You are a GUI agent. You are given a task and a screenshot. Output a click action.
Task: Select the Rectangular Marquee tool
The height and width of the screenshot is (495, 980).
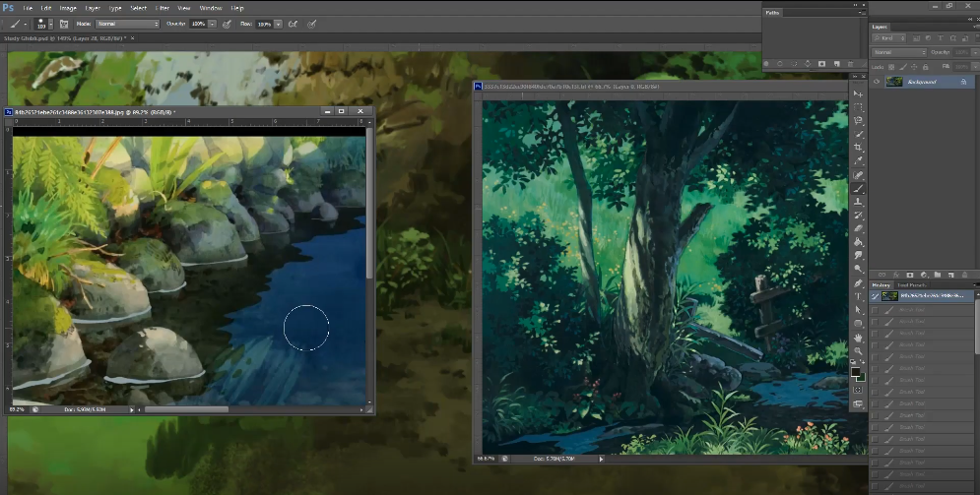(859, 107)
